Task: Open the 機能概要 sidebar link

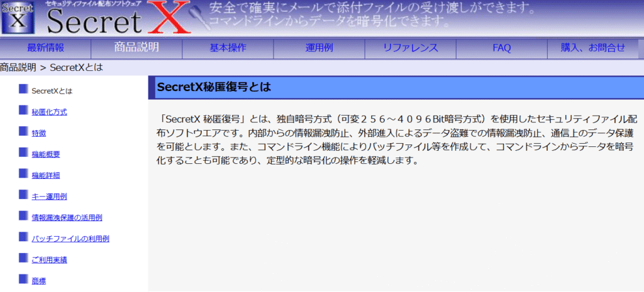Action: (45, 154)
